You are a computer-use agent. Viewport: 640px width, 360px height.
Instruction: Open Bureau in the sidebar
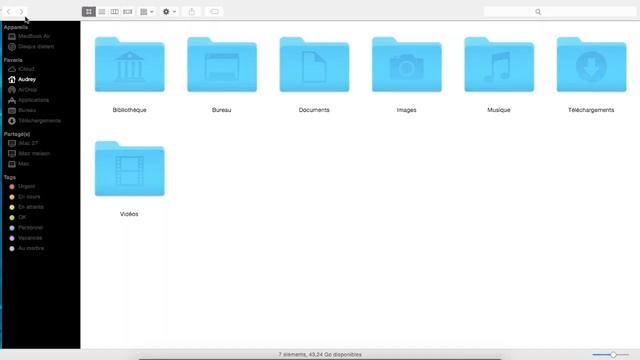tap(22, 110)
